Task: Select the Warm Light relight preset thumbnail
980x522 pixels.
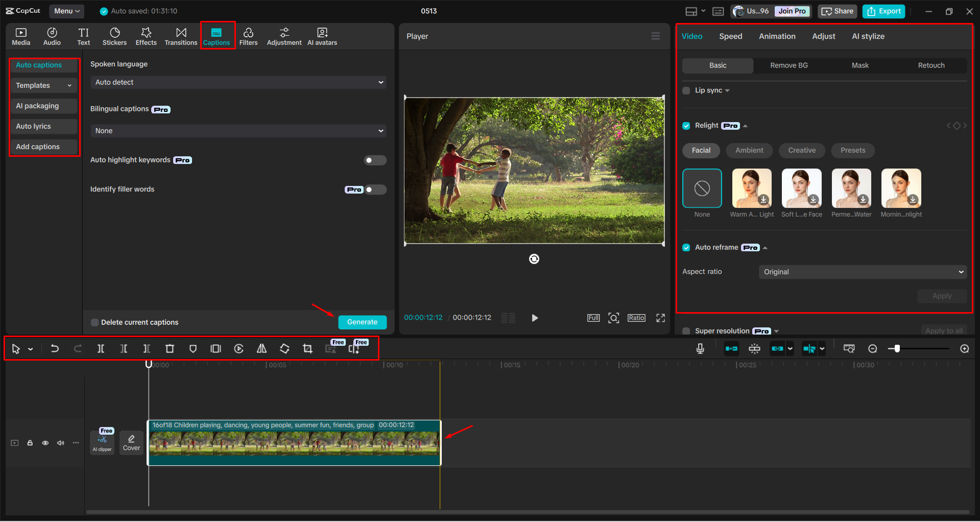Action: (x=751, y=188)
